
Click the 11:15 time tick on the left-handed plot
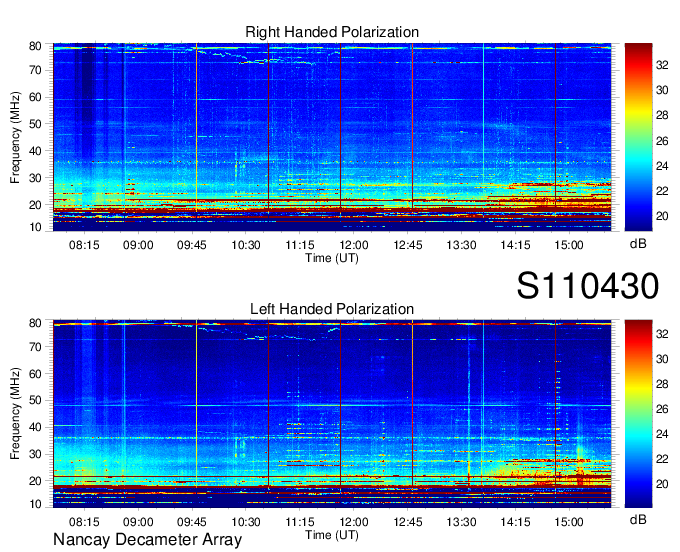point(300,522)
